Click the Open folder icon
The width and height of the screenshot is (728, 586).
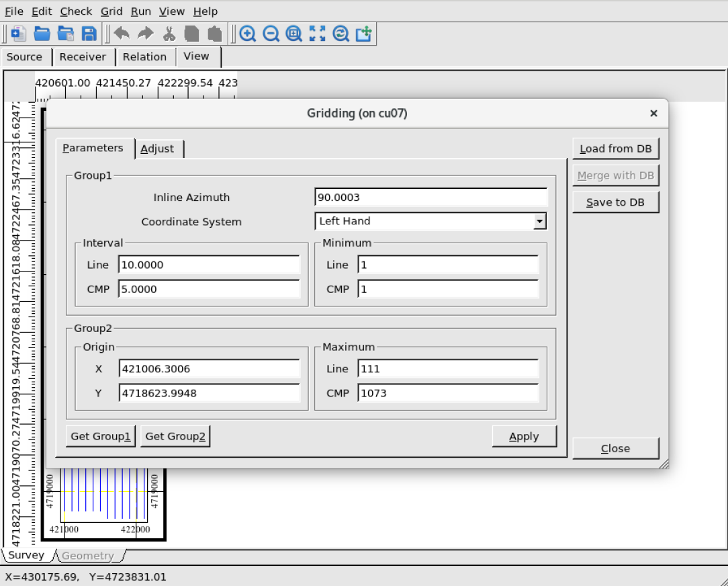pyautogui.click(x=42, y=34)
